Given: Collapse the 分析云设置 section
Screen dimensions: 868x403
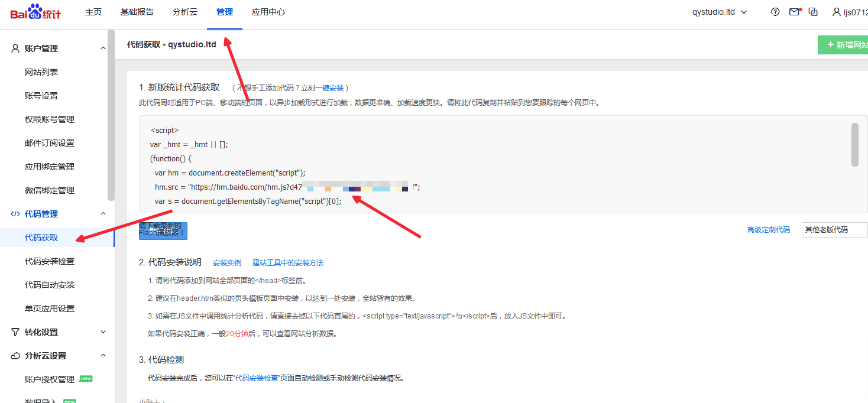Looking at the screenshot, I should 103,356.
